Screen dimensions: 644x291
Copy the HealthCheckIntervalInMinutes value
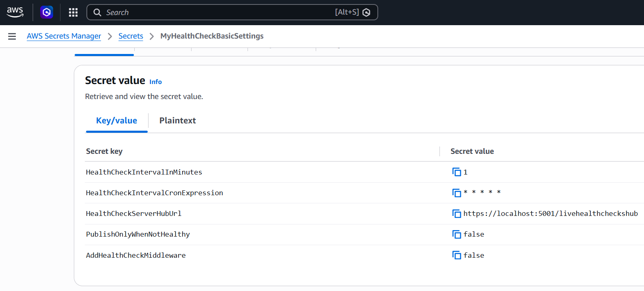(457, 172)
